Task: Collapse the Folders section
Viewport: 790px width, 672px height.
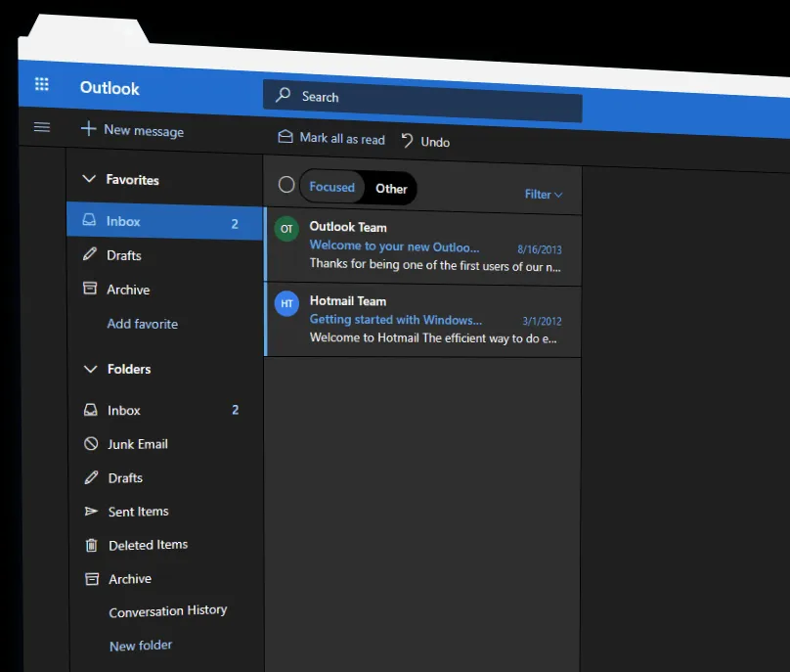Action: tap(91, 369)
